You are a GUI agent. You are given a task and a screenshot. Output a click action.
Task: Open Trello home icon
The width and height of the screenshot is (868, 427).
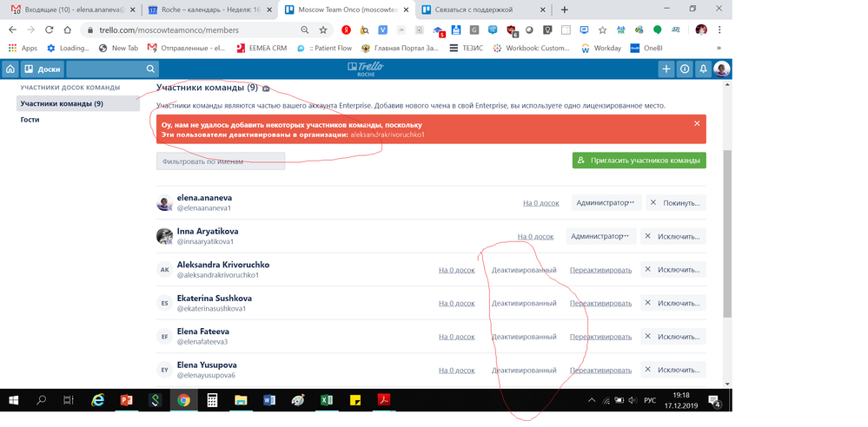point(10,69)
